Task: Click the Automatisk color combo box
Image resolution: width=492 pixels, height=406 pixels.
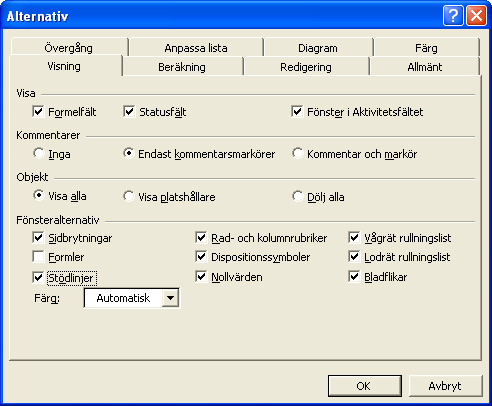Action: click(x=132, y=298)
